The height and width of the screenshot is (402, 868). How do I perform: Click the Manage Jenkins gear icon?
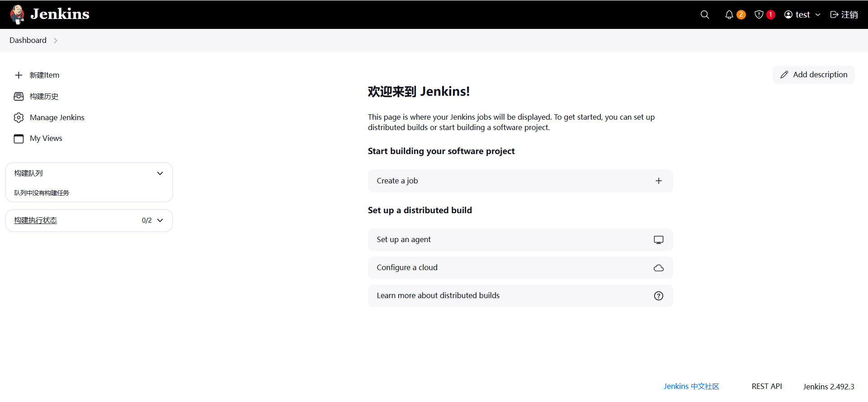(x=19, y=117)
